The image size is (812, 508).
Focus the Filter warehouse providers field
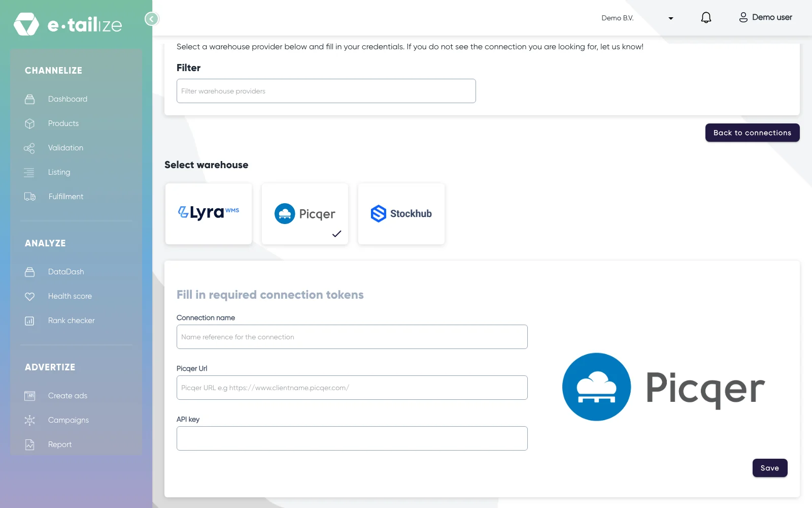pos(326,91)
